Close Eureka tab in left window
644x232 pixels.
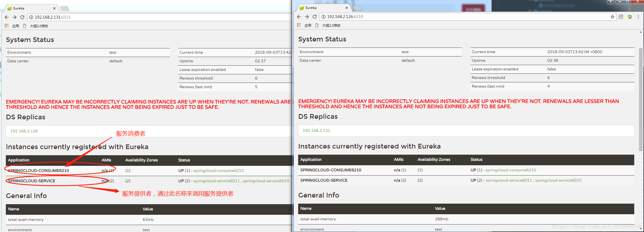[54, 8]
